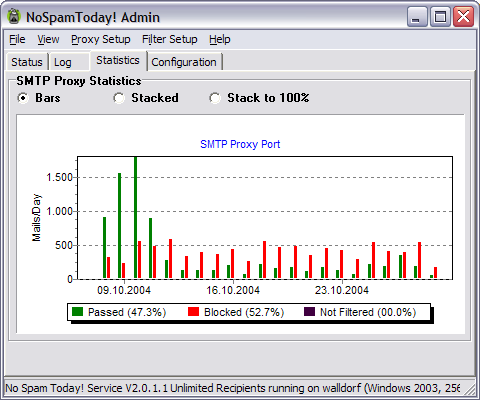Click the SMTP Proxy Statistics group label

click(x=79, y=81)
